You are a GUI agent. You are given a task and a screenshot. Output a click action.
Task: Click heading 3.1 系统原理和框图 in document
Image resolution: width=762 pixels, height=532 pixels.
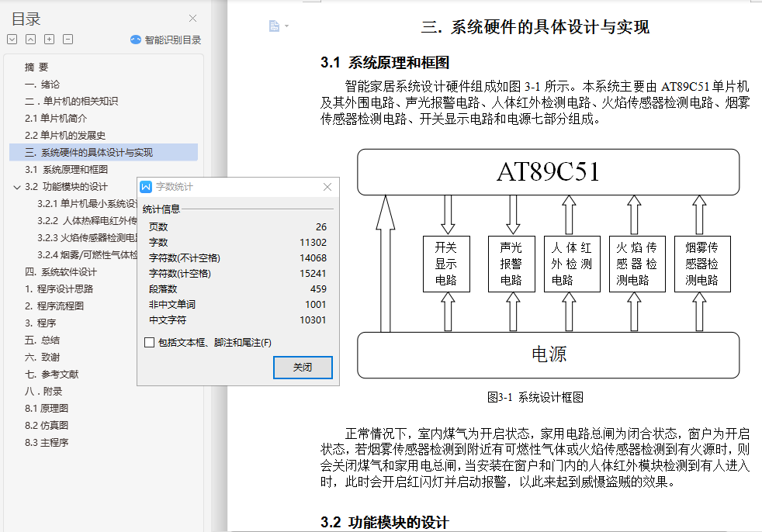pos(384,63)
